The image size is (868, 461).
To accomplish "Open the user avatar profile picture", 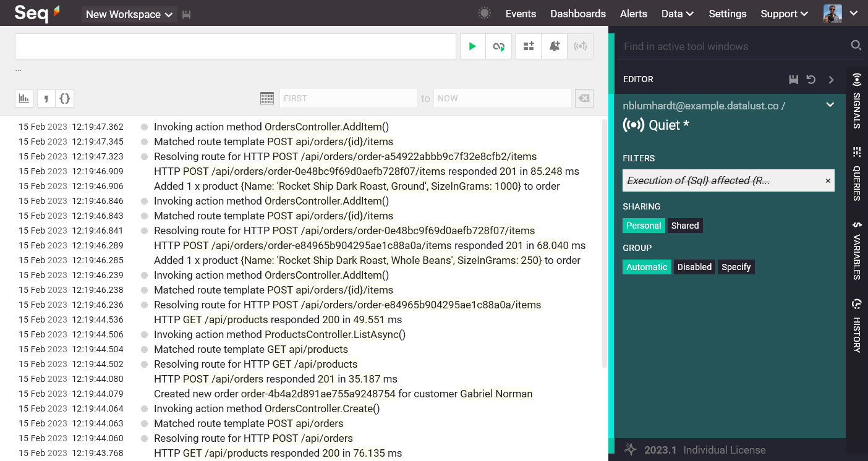I will pyautogui.click(x=833, y=14).
